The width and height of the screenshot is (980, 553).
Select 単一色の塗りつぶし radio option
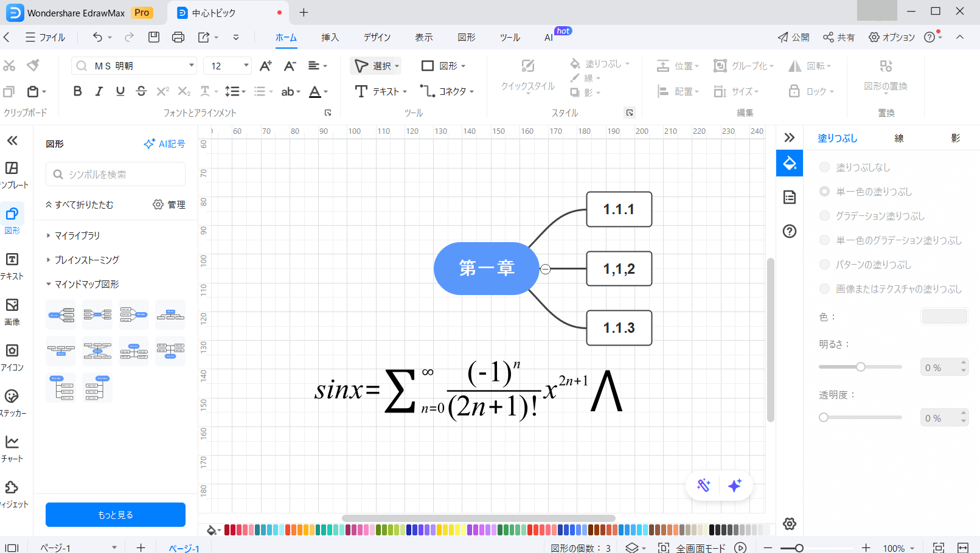pyautogui.click(x=825, y=192)
